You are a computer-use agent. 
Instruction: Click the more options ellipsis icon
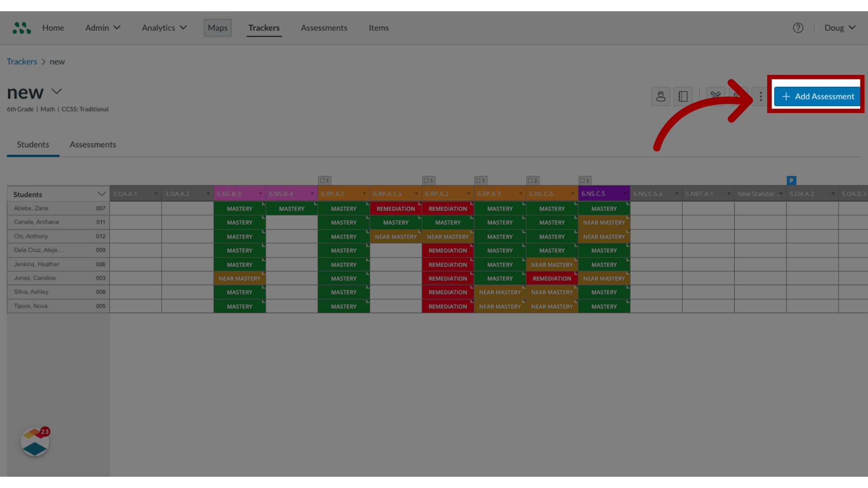(x=760, y=96)
